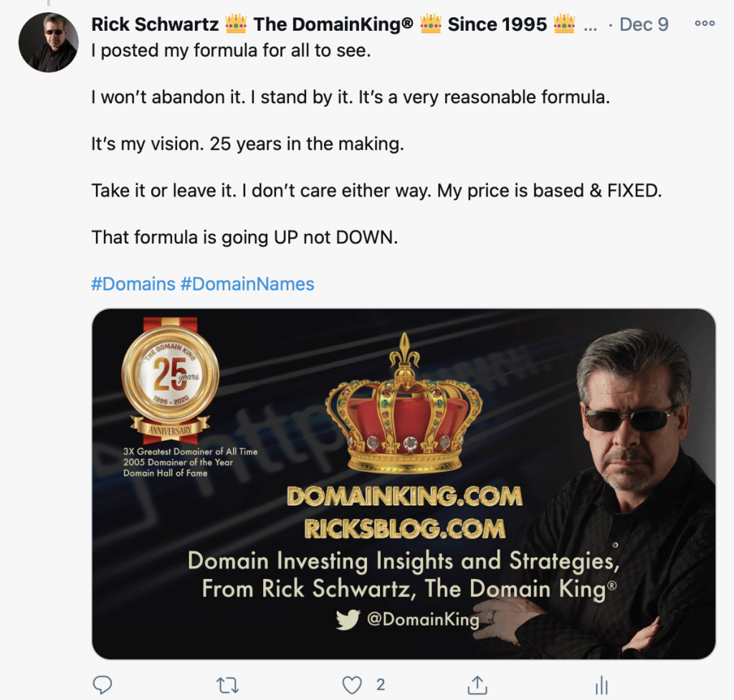Open the three-dot more options menu
The height and width of the screenshot is (700, 734).
705,24
